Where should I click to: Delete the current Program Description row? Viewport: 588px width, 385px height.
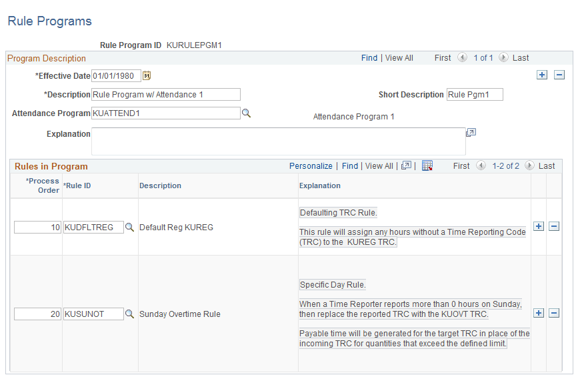(559, 75)
